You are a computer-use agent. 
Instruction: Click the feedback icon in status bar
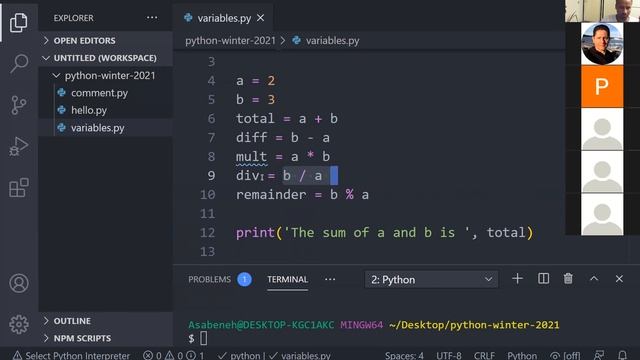tap(599, 355)
